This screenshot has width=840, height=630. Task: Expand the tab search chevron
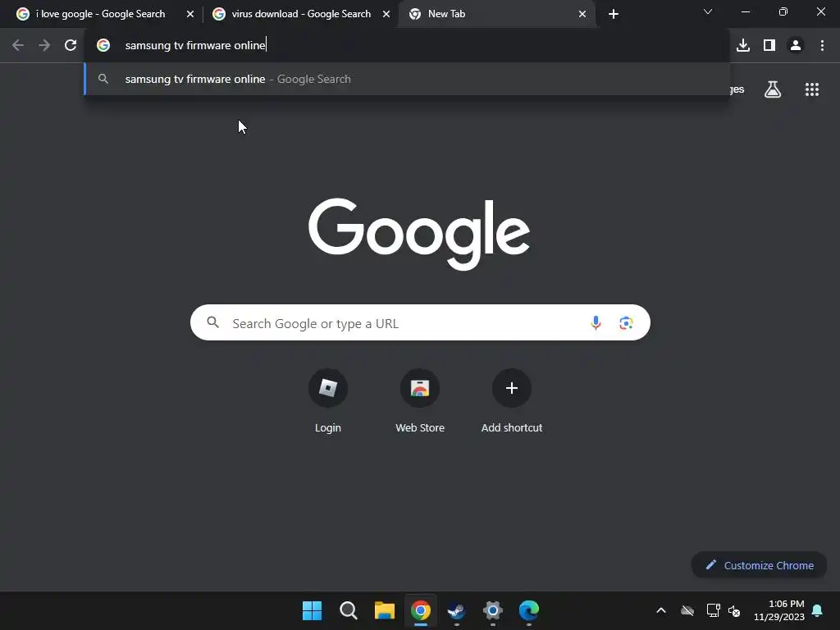708,11
